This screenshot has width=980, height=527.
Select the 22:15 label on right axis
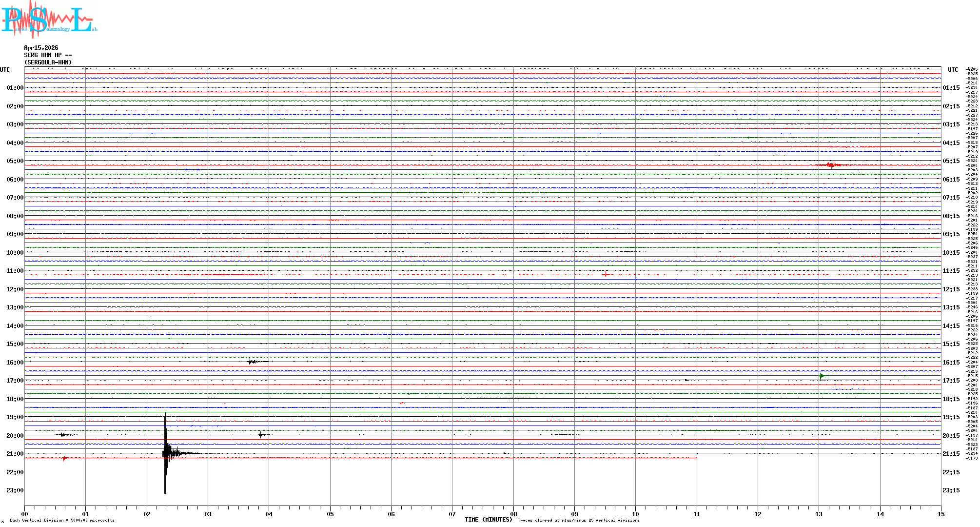(951, 472)
